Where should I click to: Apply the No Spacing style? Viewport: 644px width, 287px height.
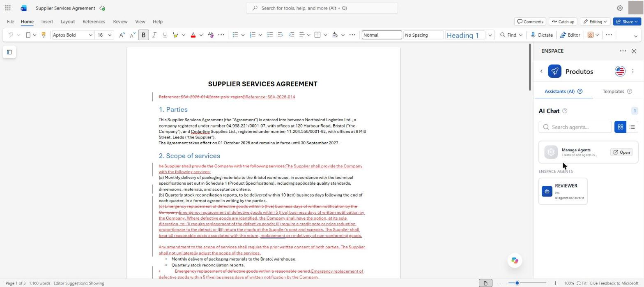(x=423, y=35)
